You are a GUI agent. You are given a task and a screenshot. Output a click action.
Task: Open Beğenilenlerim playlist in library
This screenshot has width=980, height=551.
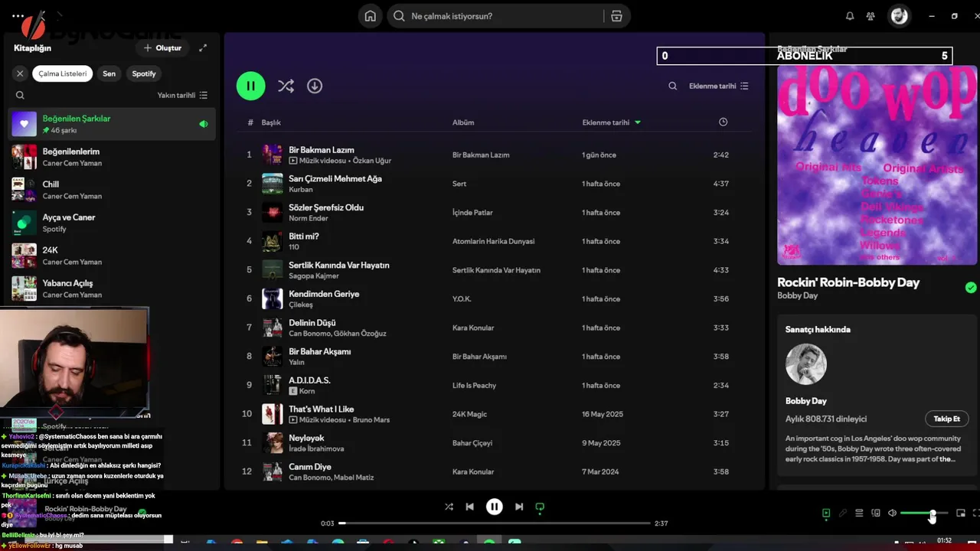pos(112,157)
